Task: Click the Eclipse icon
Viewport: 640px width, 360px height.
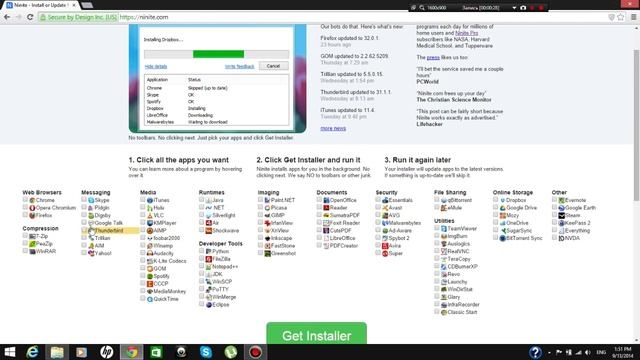Action: pyautogui.click(x=209, y=305)
